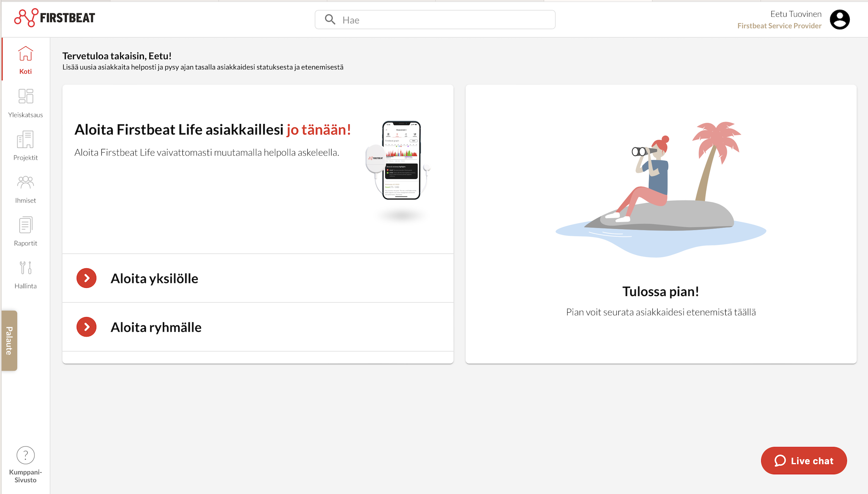
Task: Click the Ihmiset menu label
Action: click(x=26, y=200)
